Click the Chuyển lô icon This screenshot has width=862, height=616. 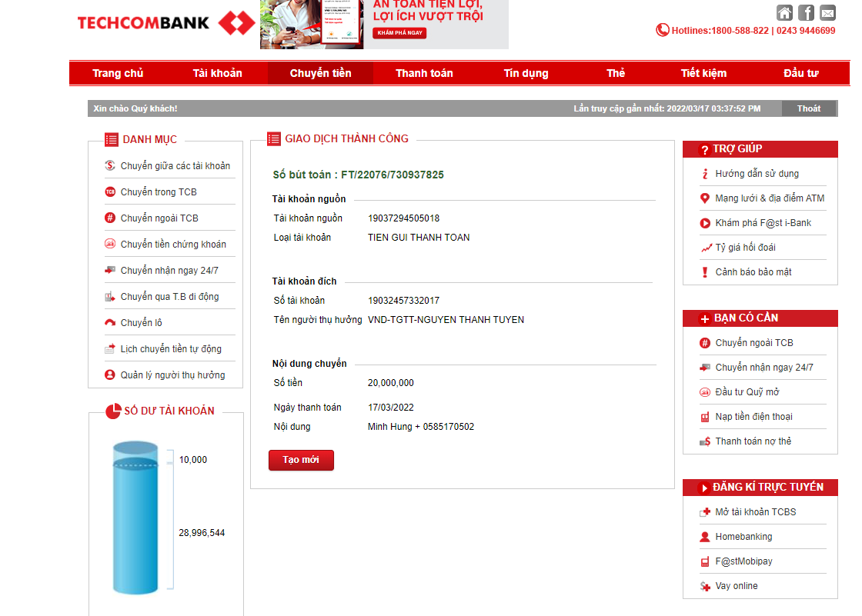click(x=110, y=322)
